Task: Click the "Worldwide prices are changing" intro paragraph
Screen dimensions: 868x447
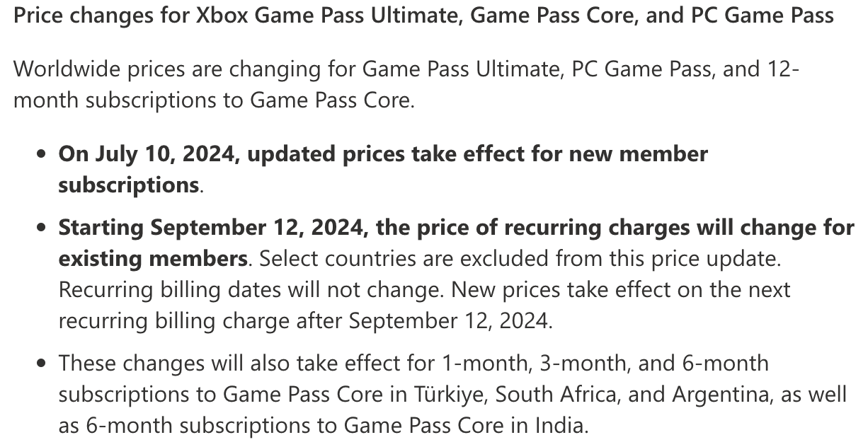Action: tap(407, 85)
